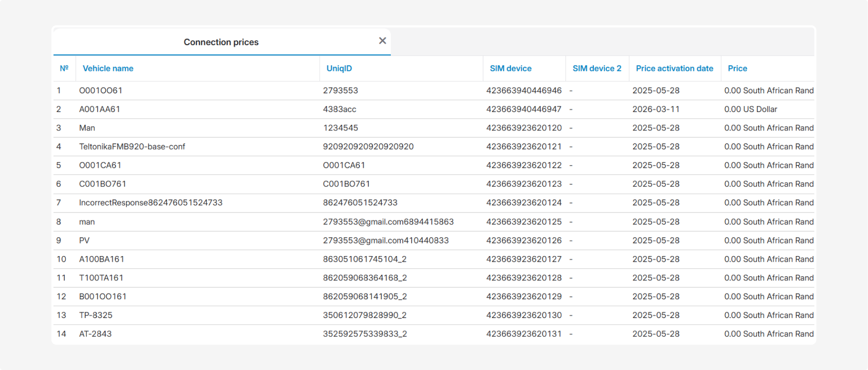Image resolution: width=868 pixels, height=370 pixels.
Task: Click activation date in the O001OO61 row
Action: point(656,91)
